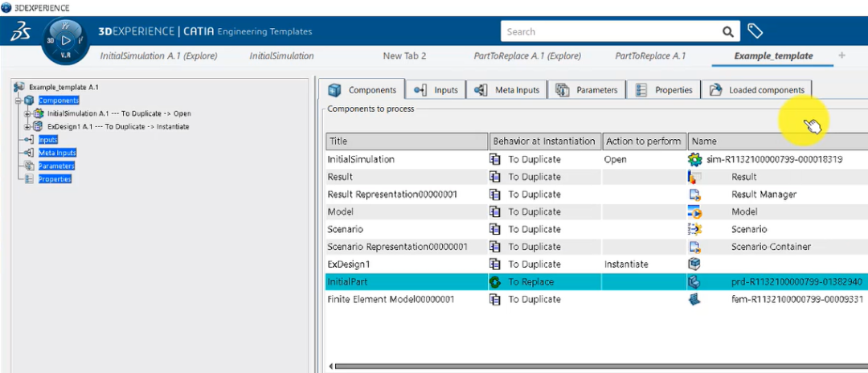Viewport: 868px width, 373px height.
Task: Click the Model icon in Name column
Action: [x=694, y=212]
